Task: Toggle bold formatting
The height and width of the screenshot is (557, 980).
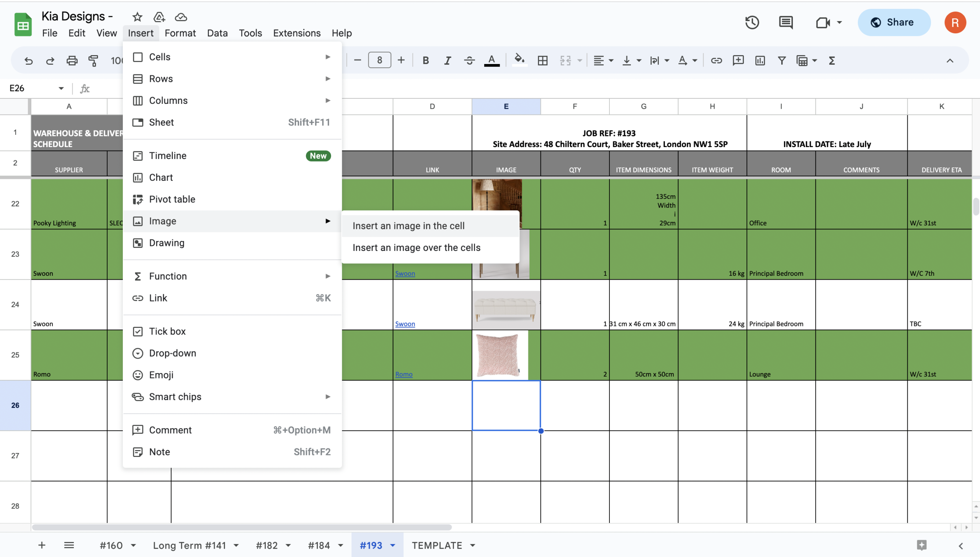Action: click(x=426, y=61)
